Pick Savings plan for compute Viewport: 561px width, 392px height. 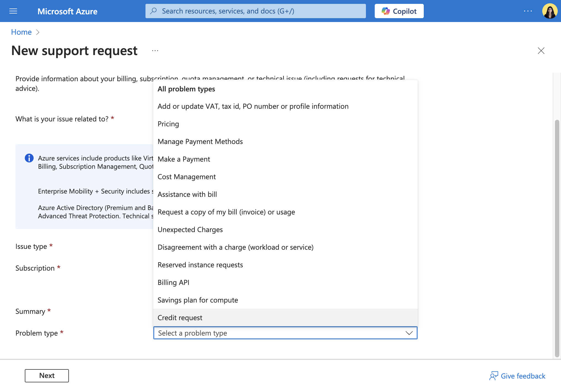(x=285, y=300)
